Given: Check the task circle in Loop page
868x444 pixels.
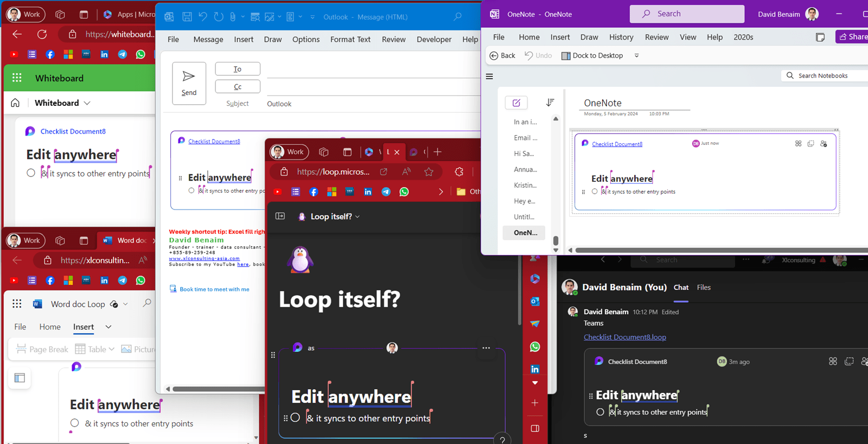Looking at the screenshot, I should (x=295, y=417).
